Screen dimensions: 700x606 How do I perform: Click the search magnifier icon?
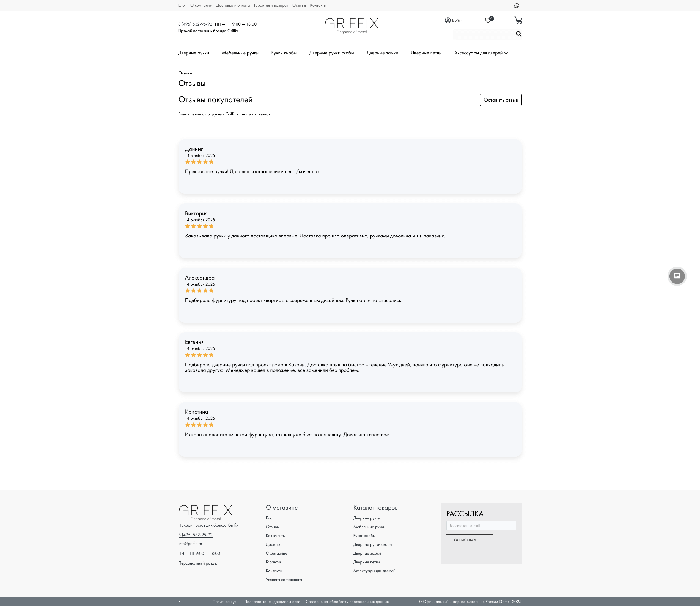click(518, 34)
